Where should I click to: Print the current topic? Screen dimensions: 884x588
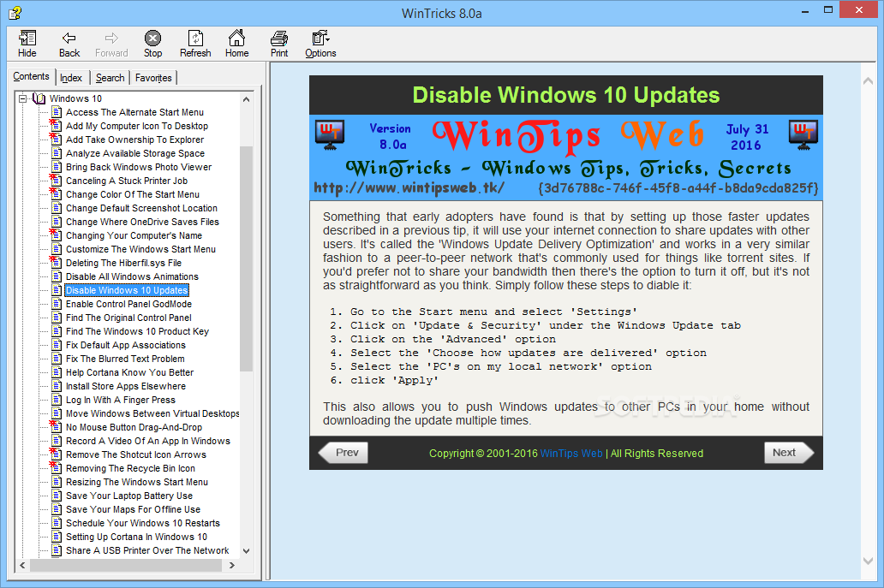coord(279,44)
